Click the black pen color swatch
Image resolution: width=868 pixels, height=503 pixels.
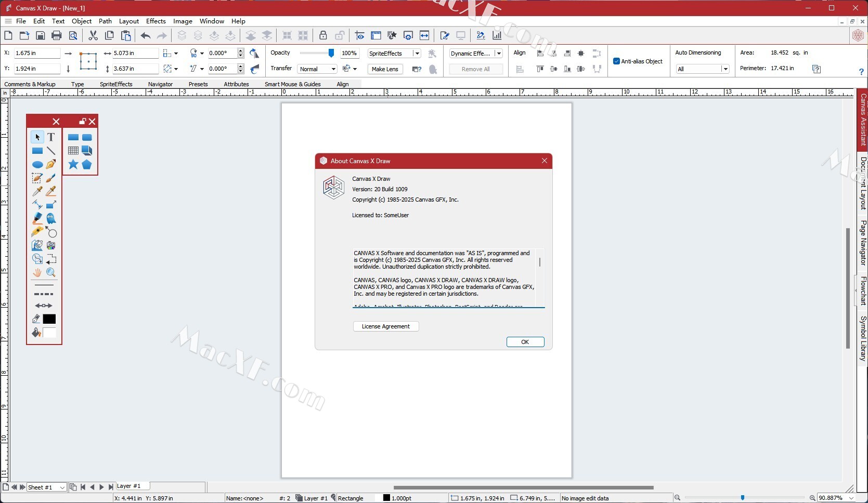(x=49, y=319)
